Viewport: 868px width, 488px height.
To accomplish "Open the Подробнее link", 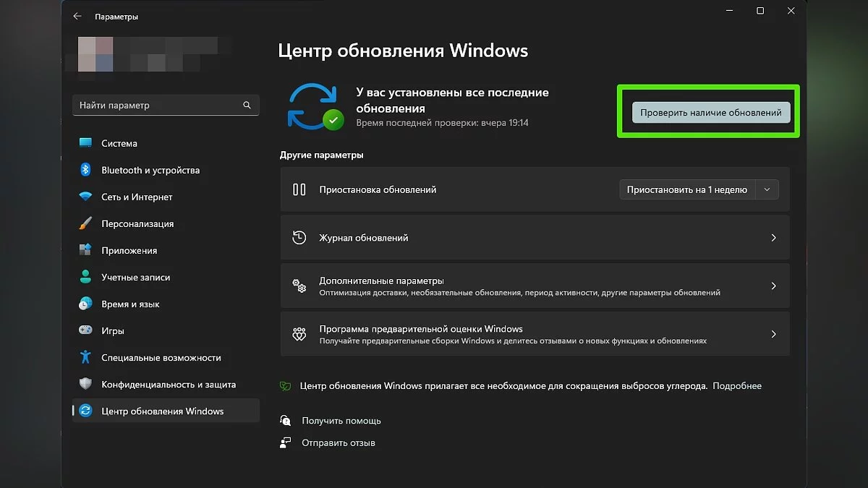I will click(x=737, y=386).
